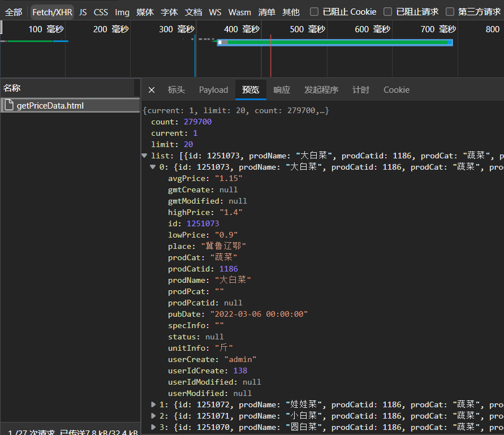Image resolution: width=504 pixels, height=435 pixels.
Task: Check the 第三方请求 checkbox
Action: pyautogui.click(x=450, y=12)
